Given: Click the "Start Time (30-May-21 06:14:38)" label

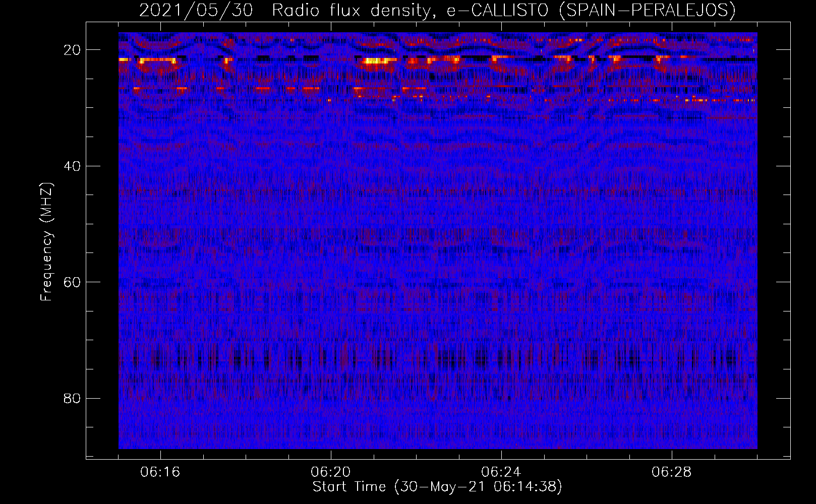Looking at the screenshot, I should pyautogui.click(x=437, y=487).
